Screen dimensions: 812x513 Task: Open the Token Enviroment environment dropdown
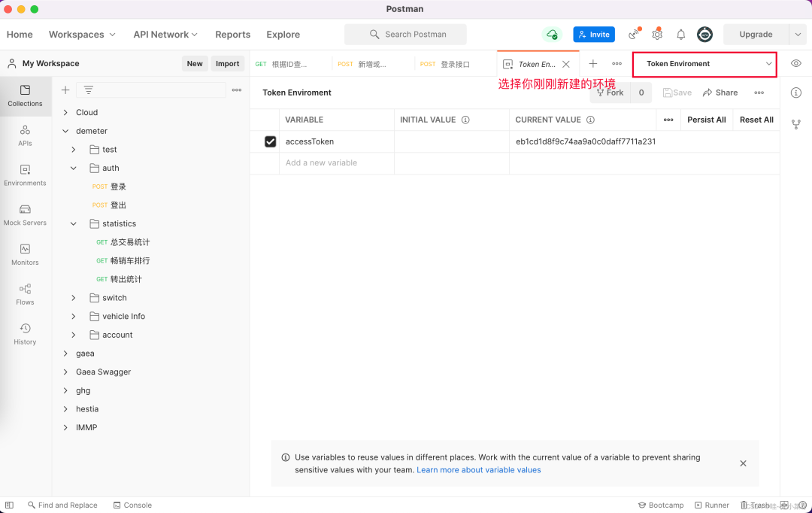[x=704, y=64]
